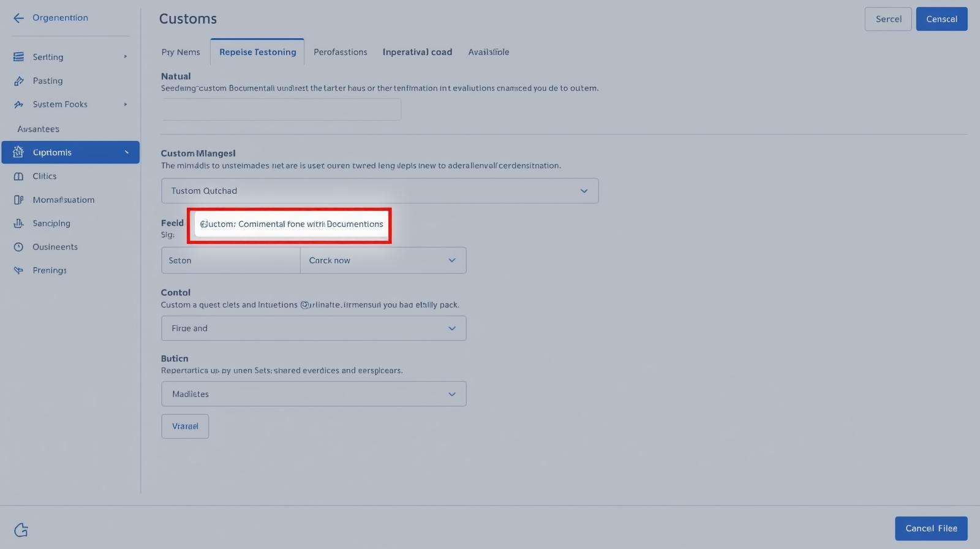Click the Vrarael button
This screenshot has height=549, width=980.
point(185,426)
